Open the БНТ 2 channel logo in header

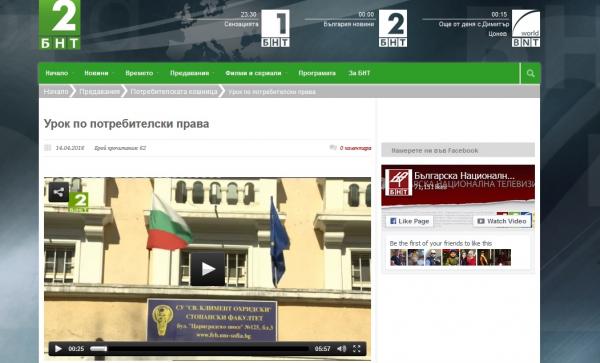click(393, 28)
